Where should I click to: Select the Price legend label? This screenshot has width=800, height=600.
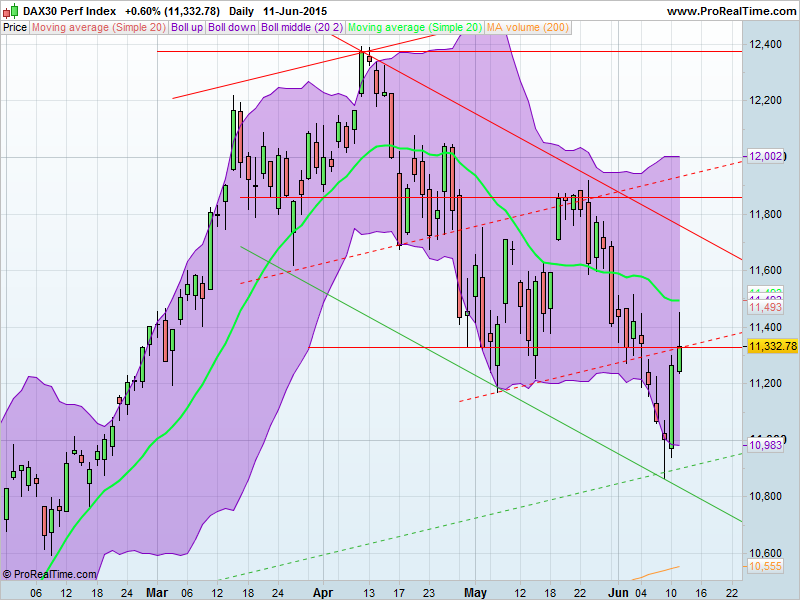(15, 28)
